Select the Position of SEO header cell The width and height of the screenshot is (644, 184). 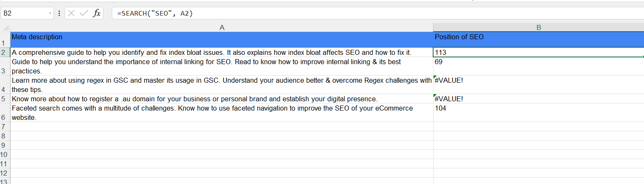pos(539,40)
